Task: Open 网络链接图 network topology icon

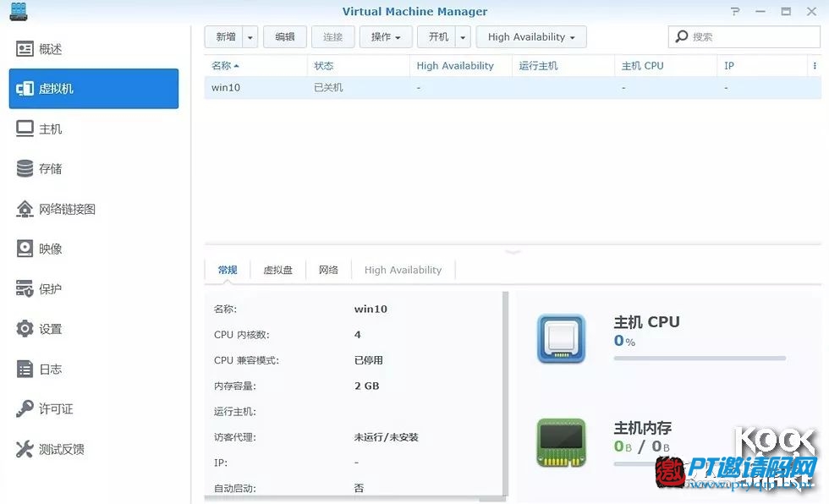Action: click(x=25, y=209)
